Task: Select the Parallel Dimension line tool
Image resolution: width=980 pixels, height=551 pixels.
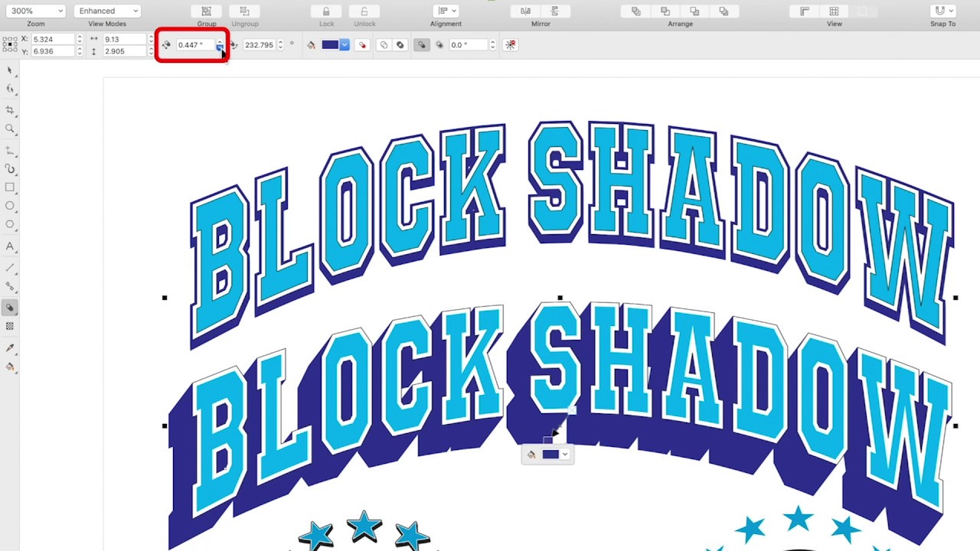Action: [x=10, y=268]
